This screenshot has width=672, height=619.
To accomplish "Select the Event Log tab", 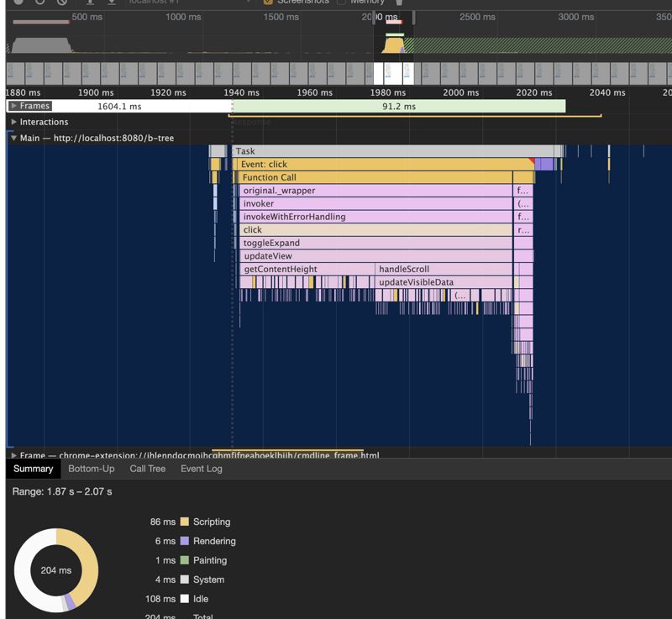I will 202,469.
